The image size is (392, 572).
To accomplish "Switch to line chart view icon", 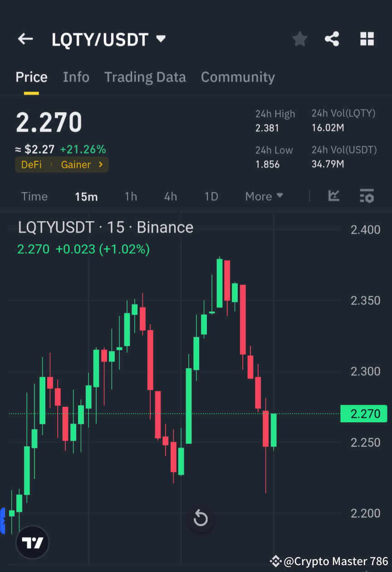I will (x=334, y=196).
